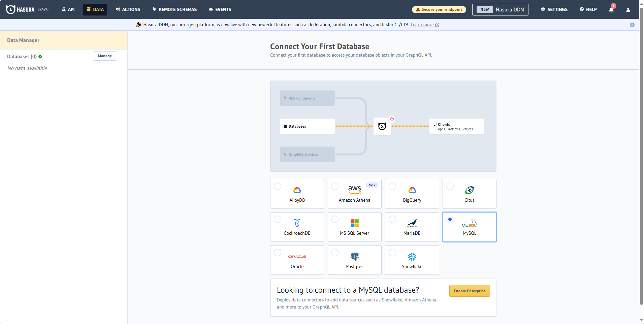The image size is (644, 324).
Task: Click the Hasura engine icon in diagram
Action: point(382,126)
